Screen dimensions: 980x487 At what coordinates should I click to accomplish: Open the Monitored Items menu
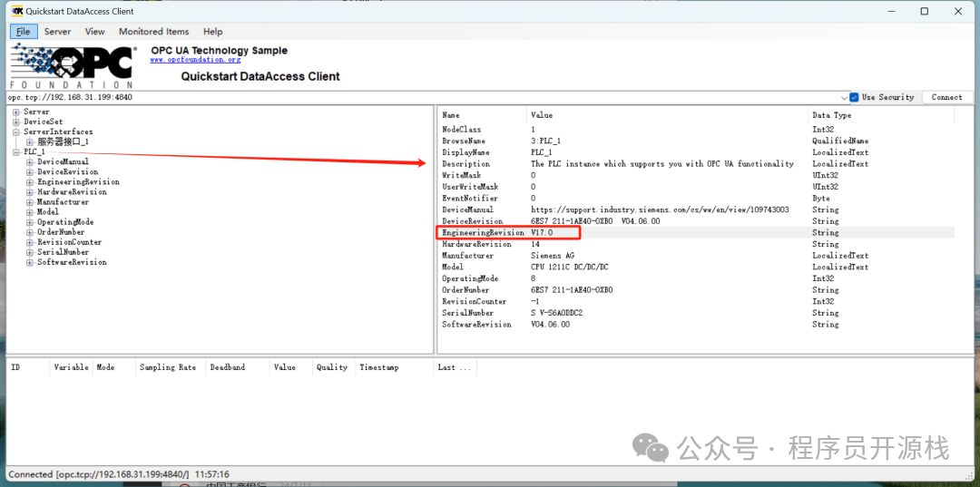tap(153, 31)
